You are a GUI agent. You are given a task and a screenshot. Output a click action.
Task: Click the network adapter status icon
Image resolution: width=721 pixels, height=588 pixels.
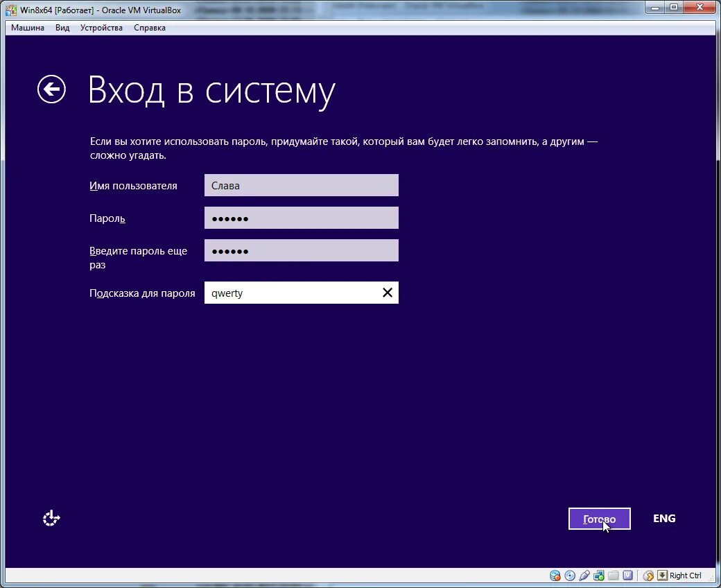point(599,575)
